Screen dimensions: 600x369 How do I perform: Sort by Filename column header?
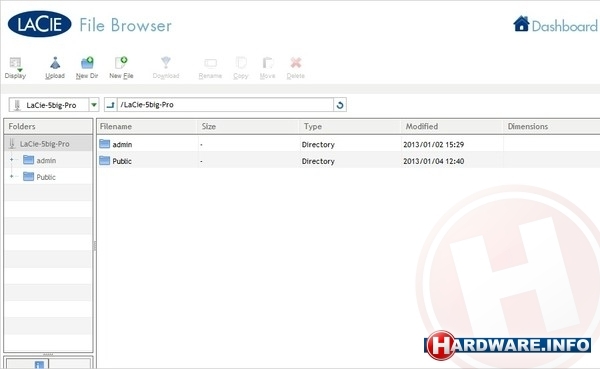[147, 126]
